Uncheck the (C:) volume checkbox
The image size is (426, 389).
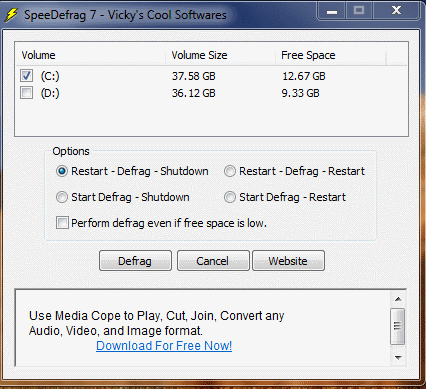click(26, 76)
